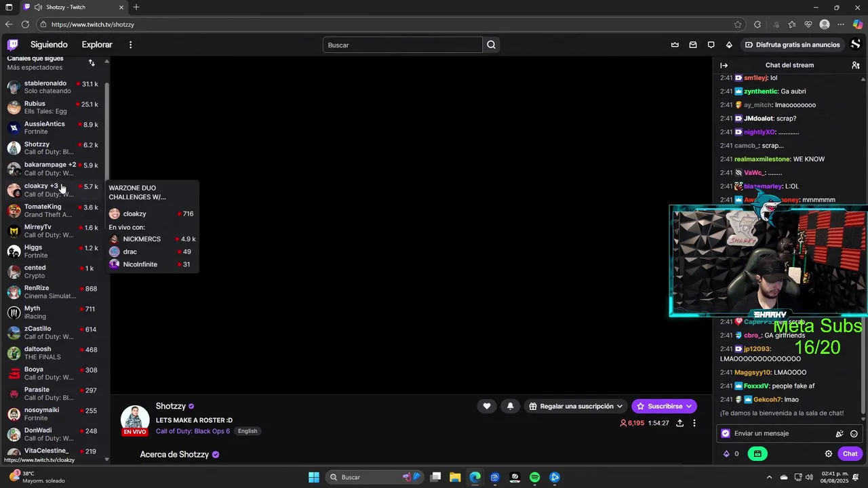Open the Shotzzy channel name link

click(171, 406)
